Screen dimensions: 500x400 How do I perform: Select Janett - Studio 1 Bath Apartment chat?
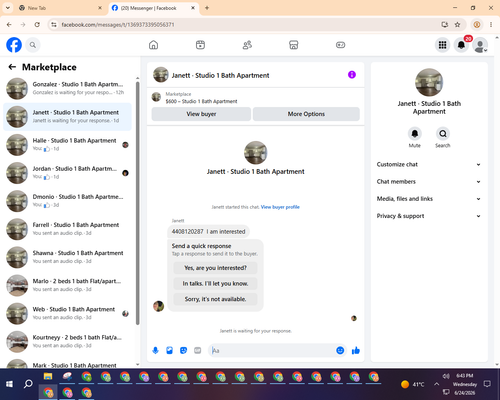pyautogui.click(x=67, y=117)
